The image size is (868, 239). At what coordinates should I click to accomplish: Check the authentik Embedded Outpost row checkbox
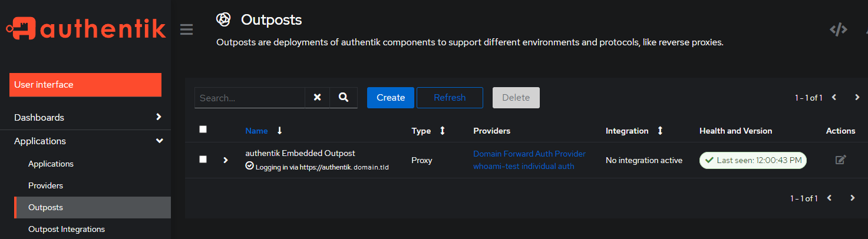[203, 159]
